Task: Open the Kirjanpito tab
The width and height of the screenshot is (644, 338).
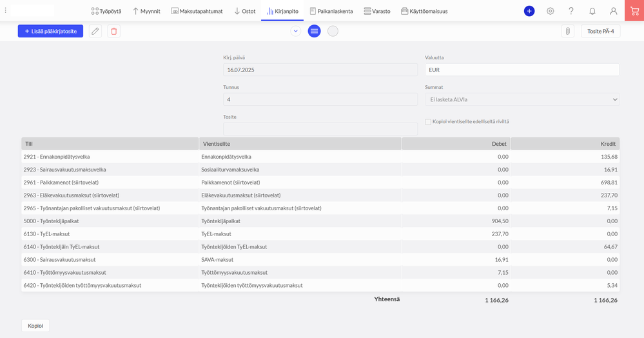Action: (282, 11)
